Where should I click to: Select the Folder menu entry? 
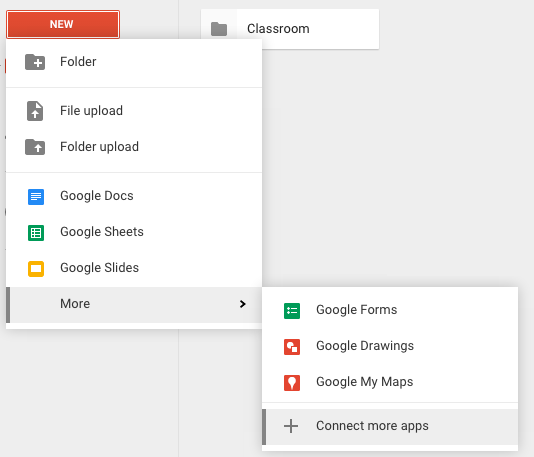point(134,62)
